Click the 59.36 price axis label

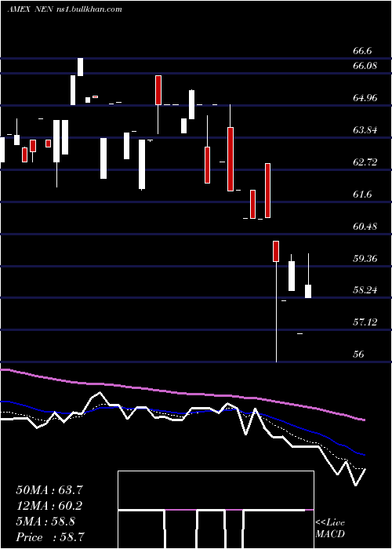[x=365, y=259]
